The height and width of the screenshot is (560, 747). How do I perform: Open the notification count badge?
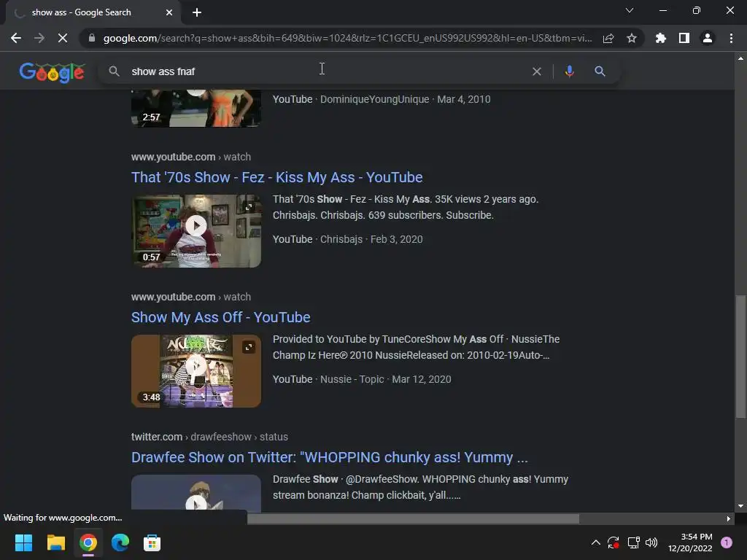click(x=727, y=542)
